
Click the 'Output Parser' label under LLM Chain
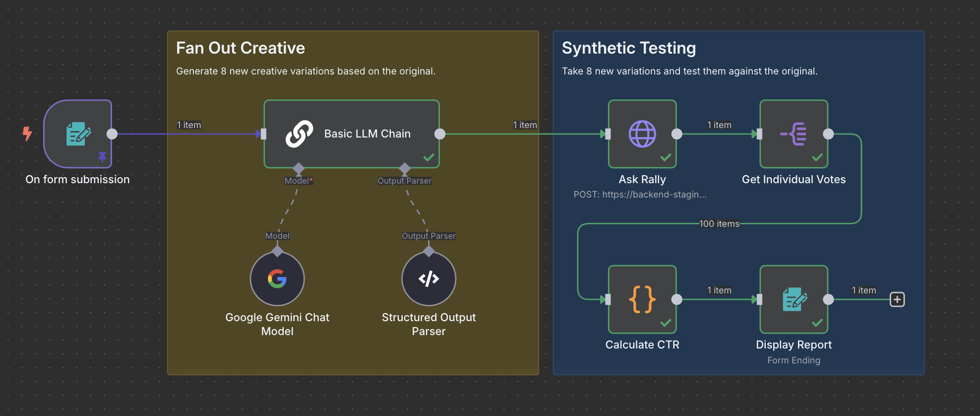405,181
